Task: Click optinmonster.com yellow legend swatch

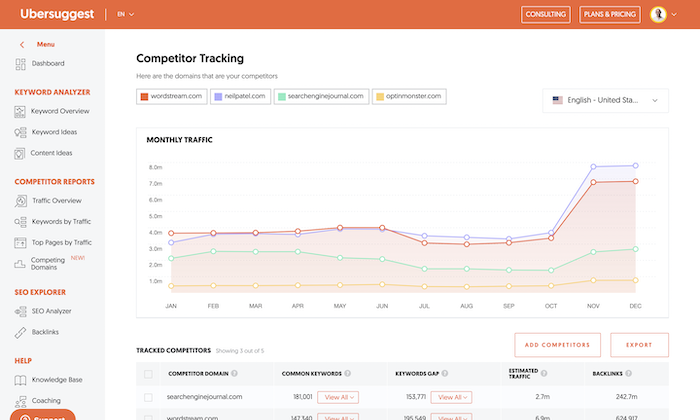Action: 380,97
